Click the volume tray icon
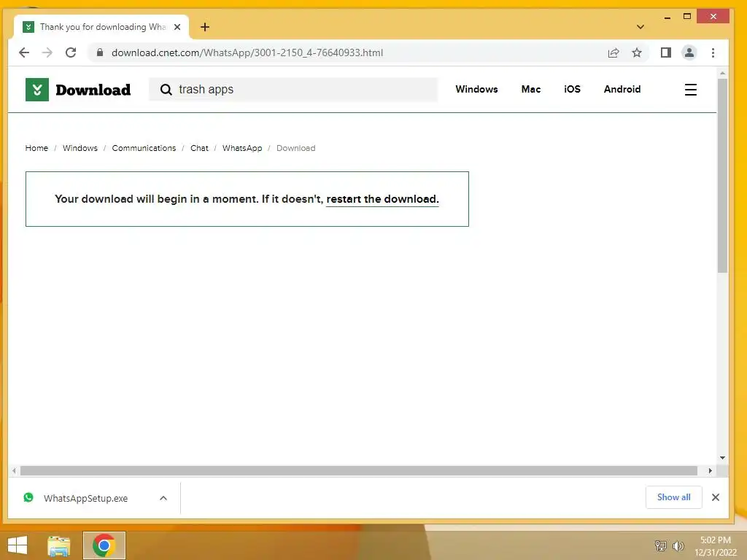The height and width of the screenshot is (560, 747). coord(678,545)
